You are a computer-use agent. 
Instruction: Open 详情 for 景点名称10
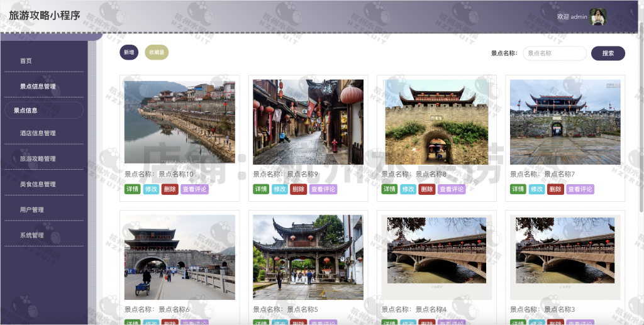(x=132, y=189)
